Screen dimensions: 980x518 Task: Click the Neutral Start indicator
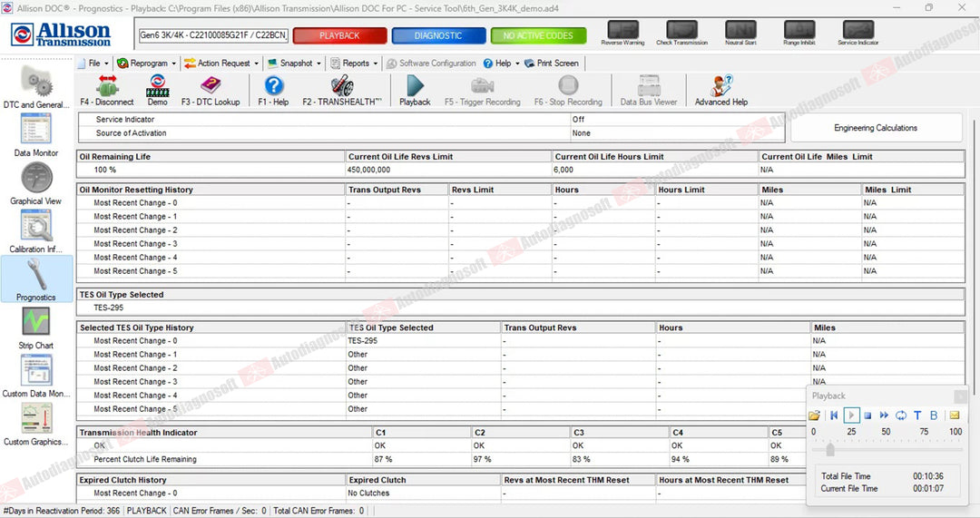pos(740,34)
